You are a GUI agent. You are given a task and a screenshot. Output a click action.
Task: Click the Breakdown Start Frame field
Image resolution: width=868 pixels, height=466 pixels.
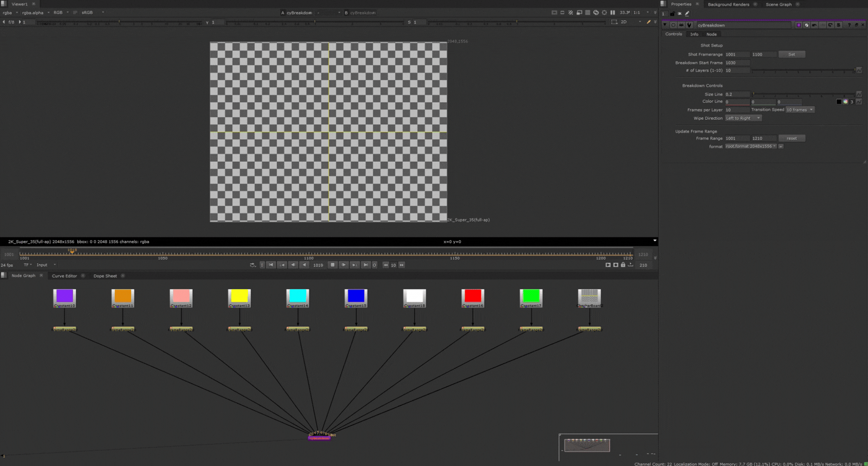tap(737, 62)
